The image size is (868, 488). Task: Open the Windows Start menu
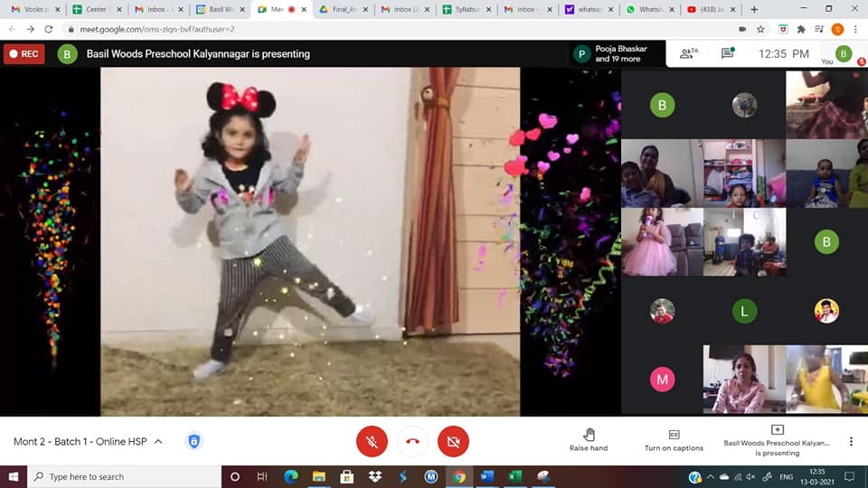(14, 476)
